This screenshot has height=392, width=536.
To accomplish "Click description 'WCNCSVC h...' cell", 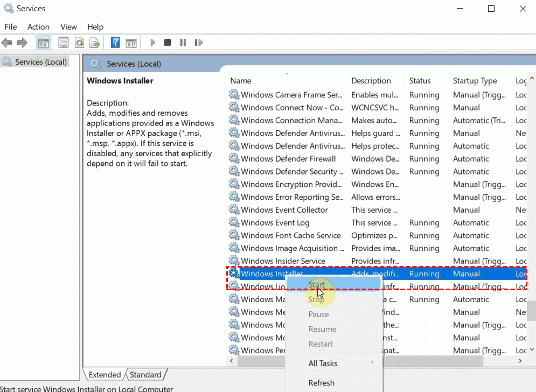I will tap(375, 107).
